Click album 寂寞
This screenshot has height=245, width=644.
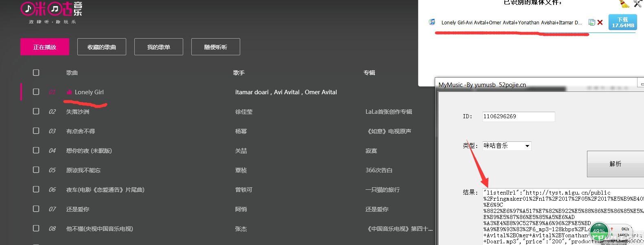tap(371, 151)
